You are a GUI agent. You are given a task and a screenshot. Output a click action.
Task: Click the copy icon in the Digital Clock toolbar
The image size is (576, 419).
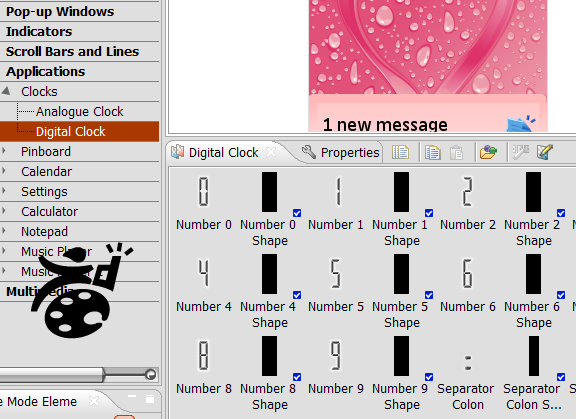point(432,152)
